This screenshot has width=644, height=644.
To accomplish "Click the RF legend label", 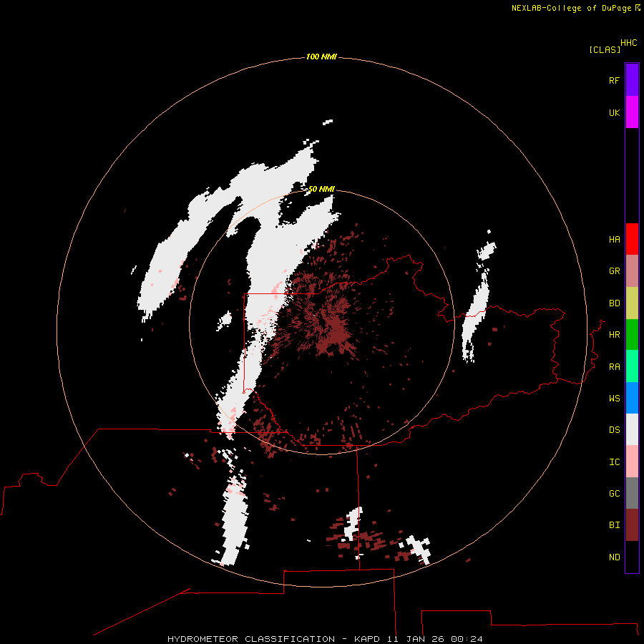I will click(x=614, y=80).
